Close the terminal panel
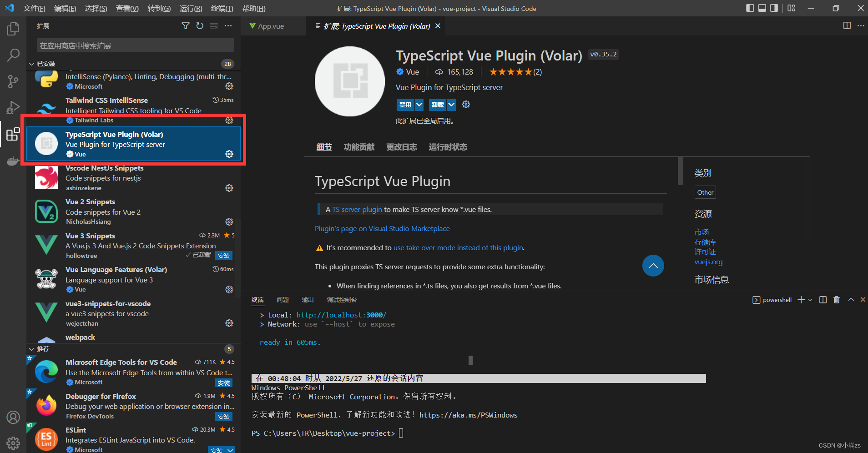Screen dimensions: 868x453 point(863,300)
